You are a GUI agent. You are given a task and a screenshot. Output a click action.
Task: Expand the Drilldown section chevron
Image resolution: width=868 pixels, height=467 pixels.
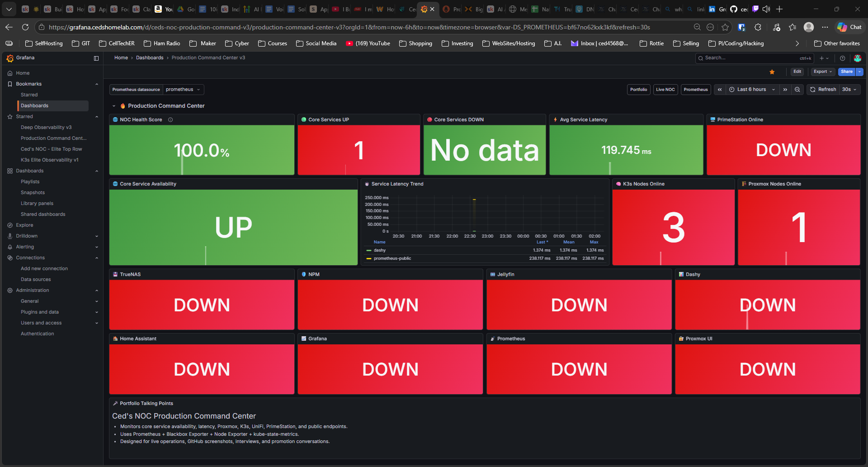click(x=96, y=236)
